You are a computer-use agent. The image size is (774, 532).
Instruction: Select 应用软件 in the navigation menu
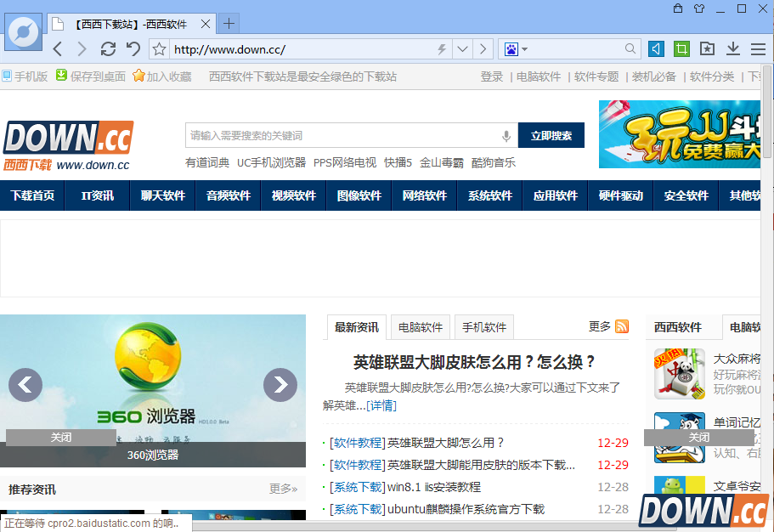click(x=554, y=195)
